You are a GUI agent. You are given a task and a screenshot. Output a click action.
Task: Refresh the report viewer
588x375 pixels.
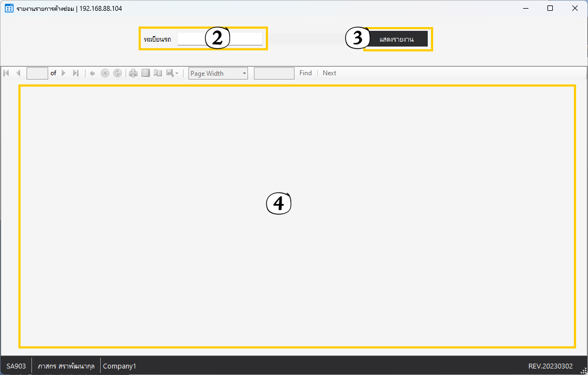117,73
